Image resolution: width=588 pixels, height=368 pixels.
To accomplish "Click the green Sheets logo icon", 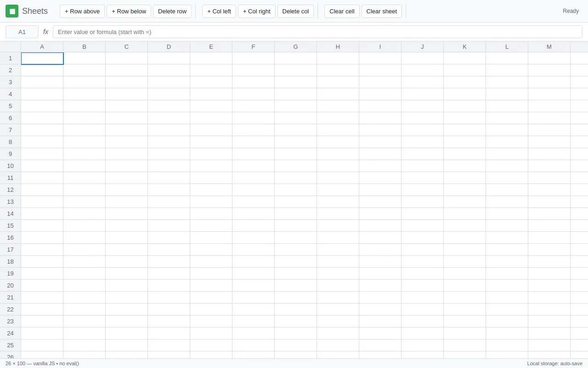I will pyautogui.click(x=12, y=11).
